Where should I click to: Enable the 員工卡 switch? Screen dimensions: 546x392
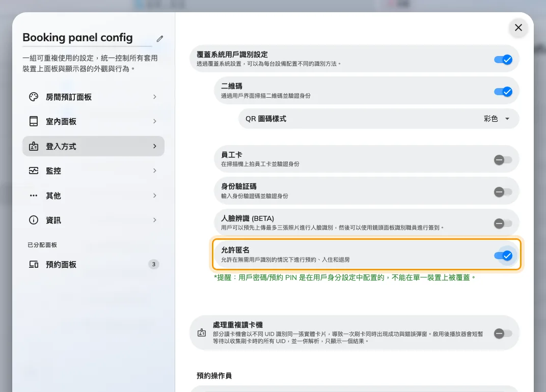pos(503,160)
